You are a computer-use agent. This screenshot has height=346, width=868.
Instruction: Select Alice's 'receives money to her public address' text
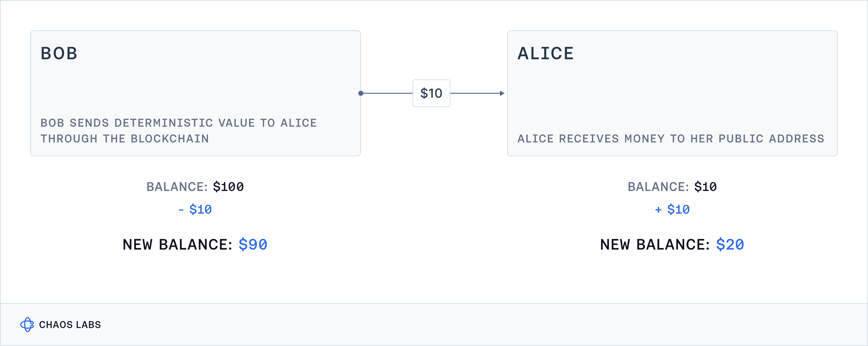tap(671, 139)
